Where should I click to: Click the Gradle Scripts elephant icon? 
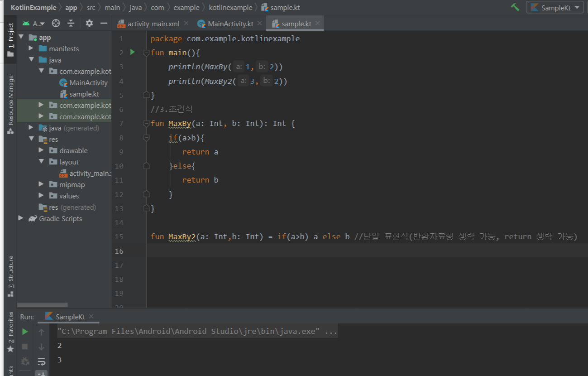(33, 219)
